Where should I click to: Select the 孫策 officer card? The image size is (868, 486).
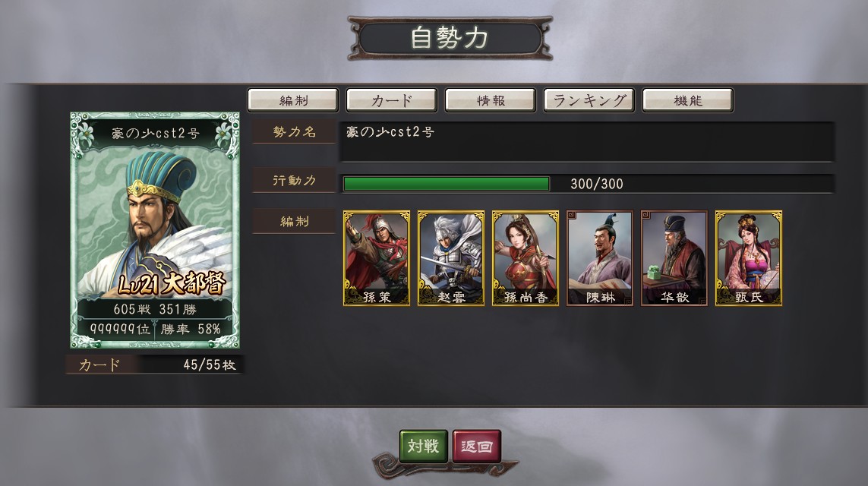377,258
